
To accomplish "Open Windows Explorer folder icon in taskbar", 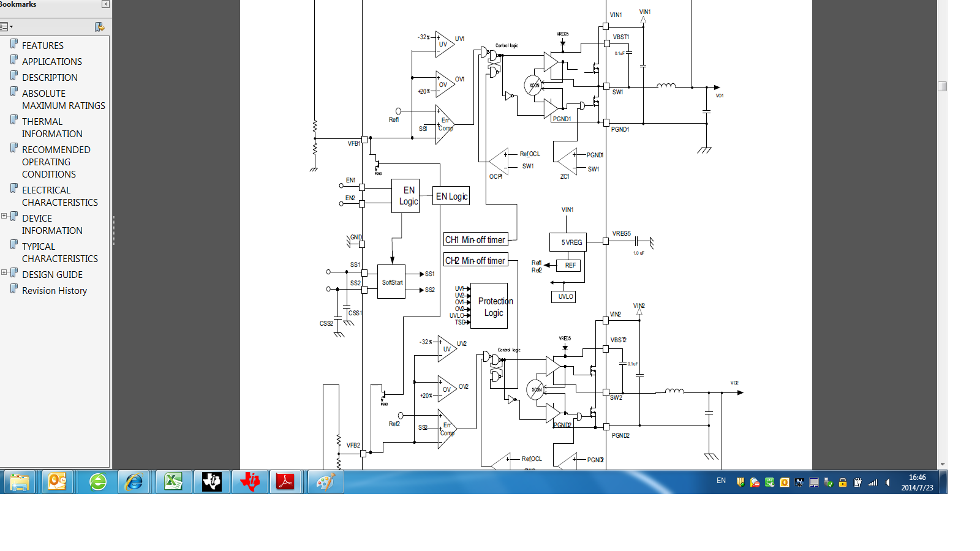I will coord(20,482).
